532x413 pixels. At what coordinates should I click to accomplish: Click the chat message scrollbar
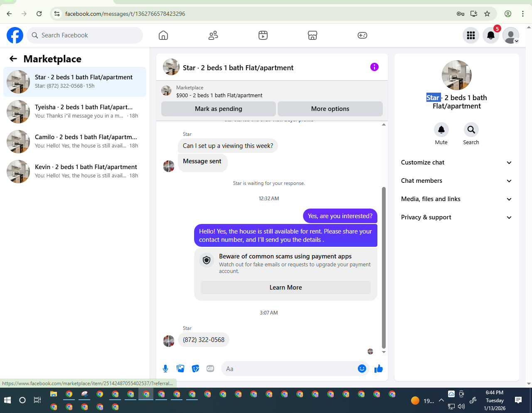click(384, 268)
